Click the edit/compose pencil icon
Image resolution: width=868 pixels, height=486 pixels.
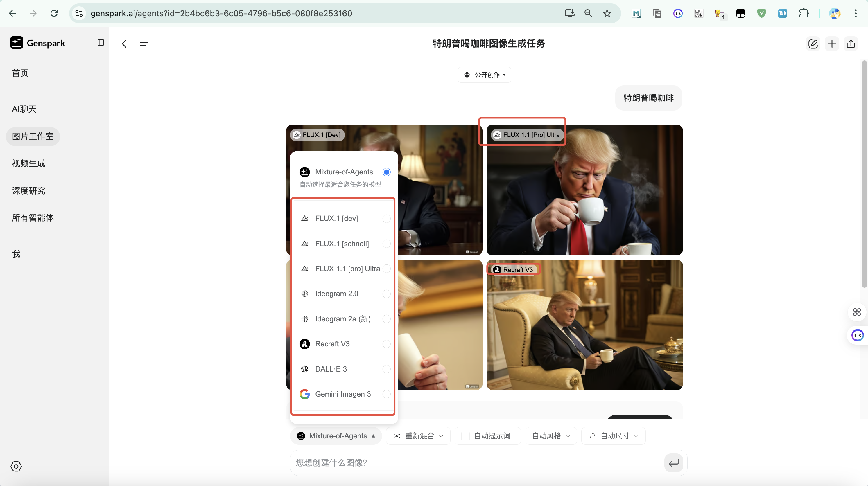click(813, 44)
